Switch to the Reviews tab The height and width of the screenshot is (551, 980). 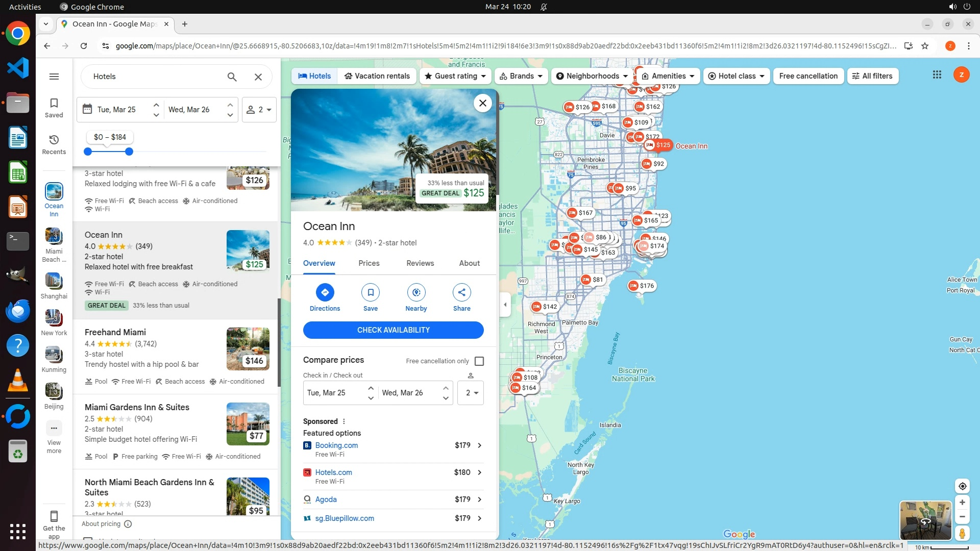click(x=420, y=263)
